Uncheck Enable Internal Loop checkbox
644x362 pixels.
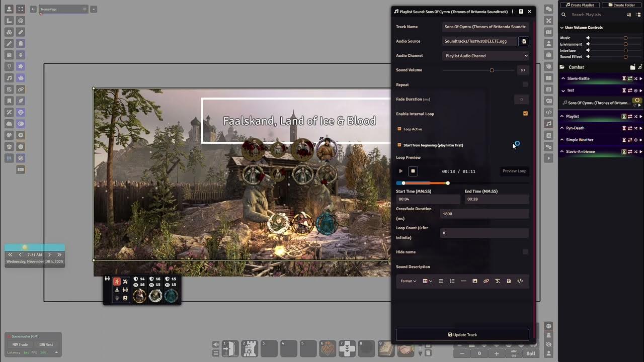click(x=525, y=114)
